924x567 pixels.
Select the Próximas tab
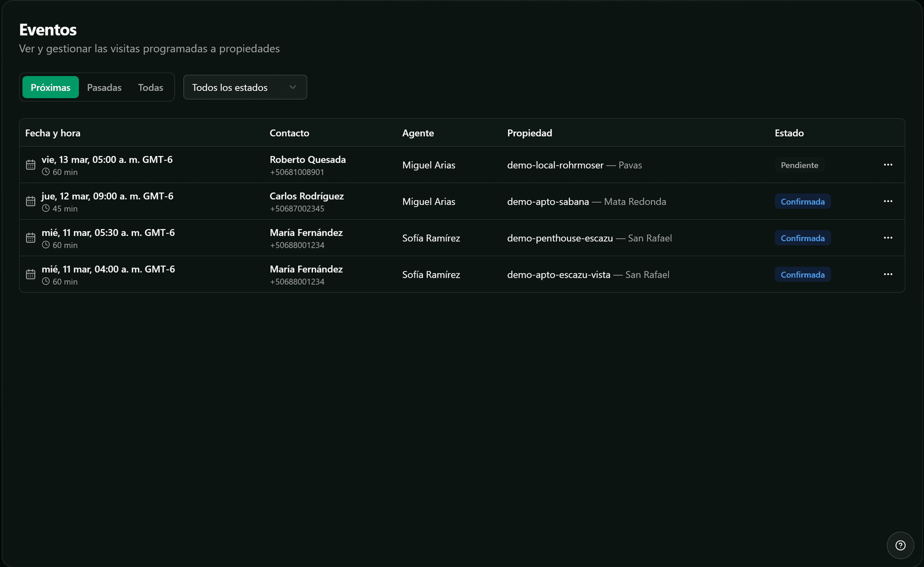coord(51,88)
